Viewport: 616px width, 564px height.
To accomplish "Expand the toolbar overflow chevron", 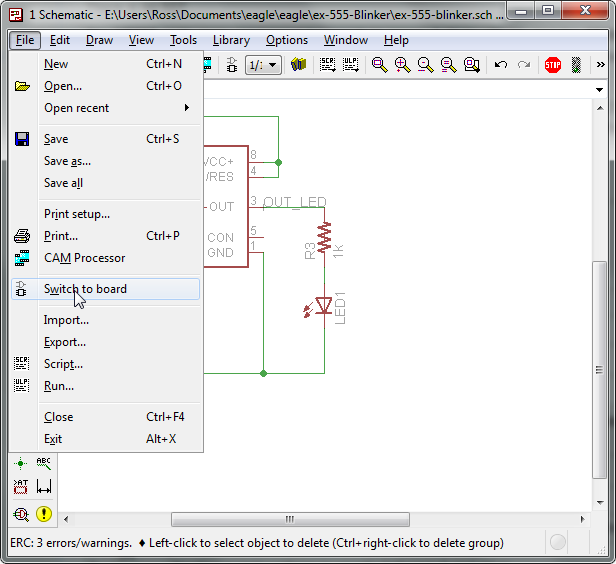I will [x=600, y=65].
